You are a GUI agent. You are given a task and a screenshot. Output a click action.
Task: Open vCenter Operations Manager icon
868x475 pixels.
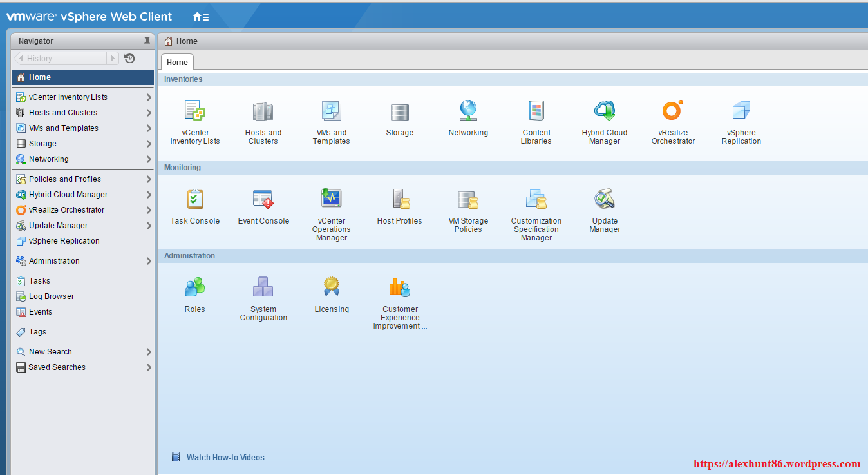[331, 199]
